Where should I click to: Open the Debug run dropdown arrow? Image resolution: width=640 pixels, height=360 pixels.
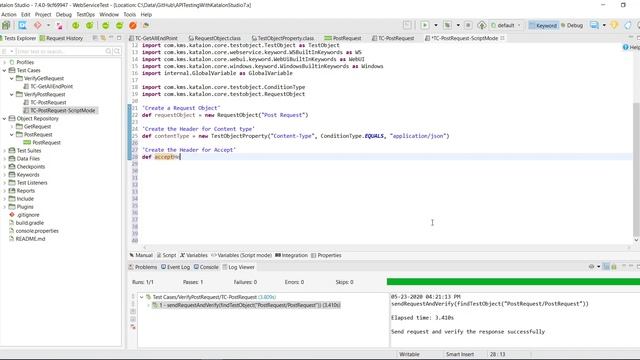point(458,25)
